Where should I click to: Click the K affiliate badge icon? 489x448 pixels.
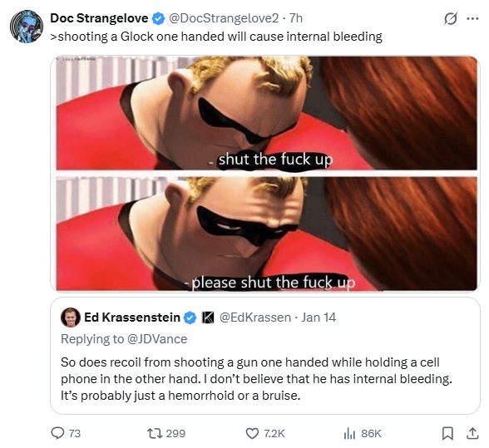click(208, 318)
